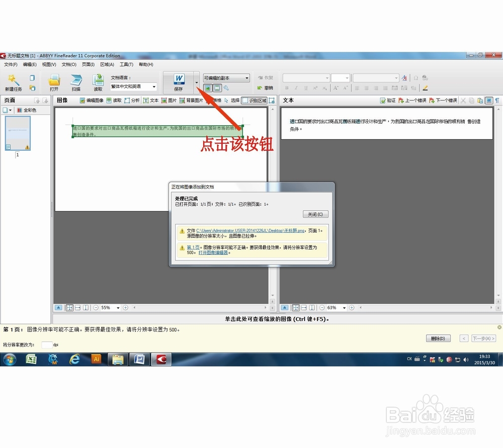Click the 打开图像编辑器 link

coord(213,253)
